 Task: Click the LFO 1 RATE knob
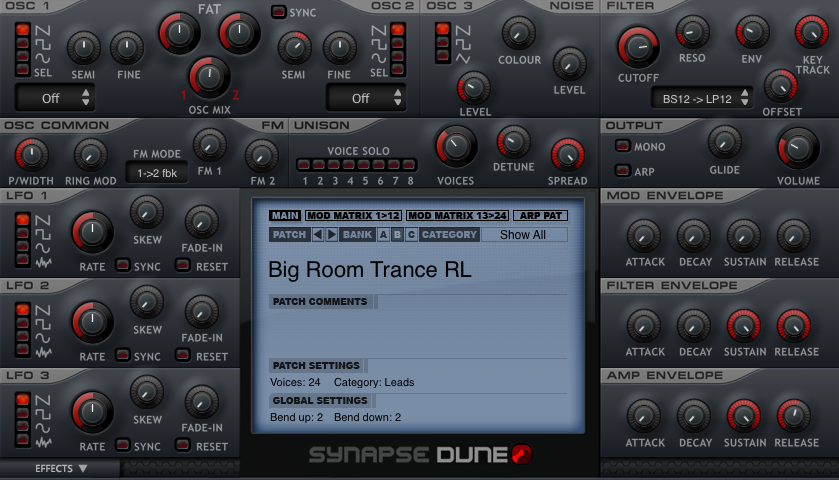tap(93, 232)
